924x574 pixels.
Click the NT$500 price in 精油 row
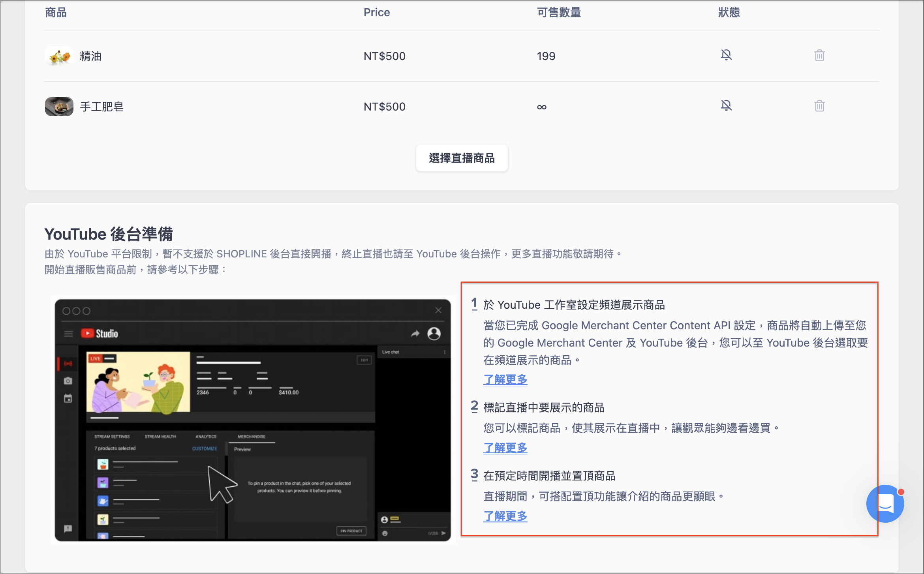coord(385,56)
